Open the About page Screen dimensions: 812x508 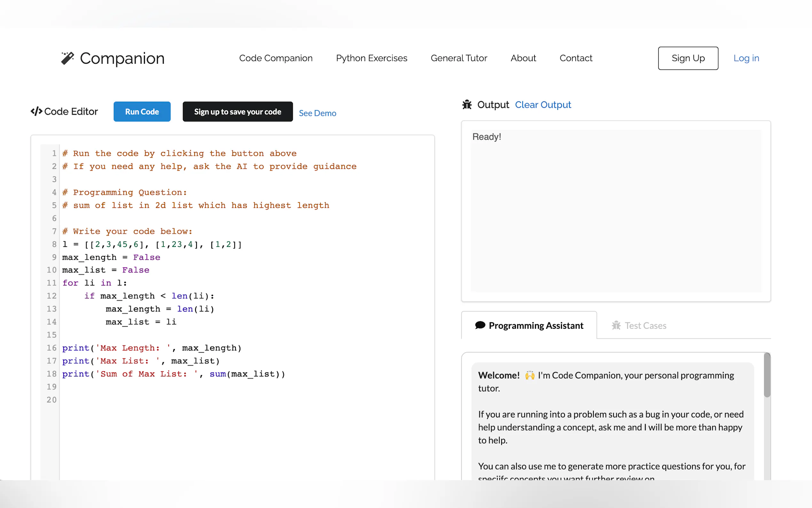[523, 58]
